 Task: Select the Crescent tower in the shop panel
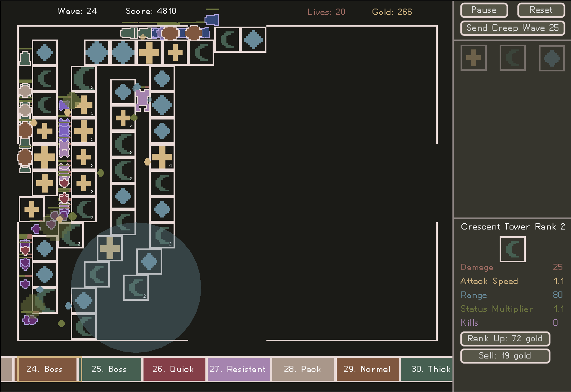pos(513,58)
